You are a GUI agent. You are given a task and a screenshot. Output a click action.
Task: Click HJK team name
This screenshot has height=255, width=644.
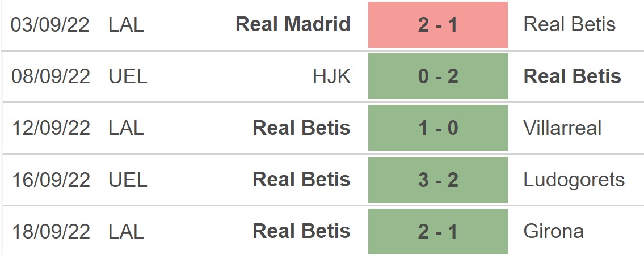[331, 76]
